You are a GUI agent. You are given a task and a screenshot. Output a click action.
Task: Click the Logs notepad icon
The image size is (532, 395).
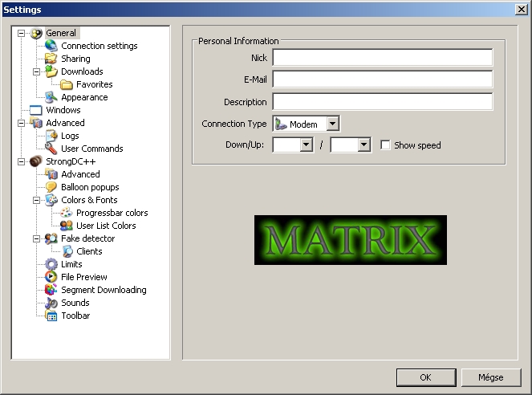click(51, 136)
